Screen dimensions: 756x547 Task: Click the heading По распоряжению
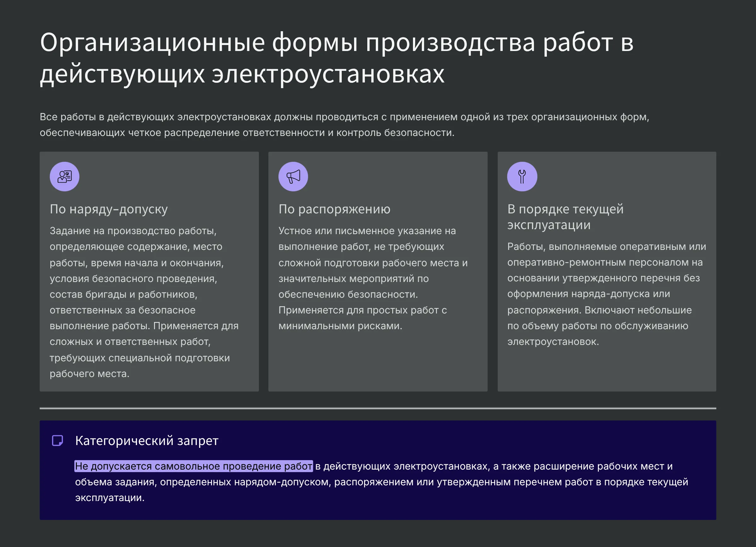pos(334,209)
